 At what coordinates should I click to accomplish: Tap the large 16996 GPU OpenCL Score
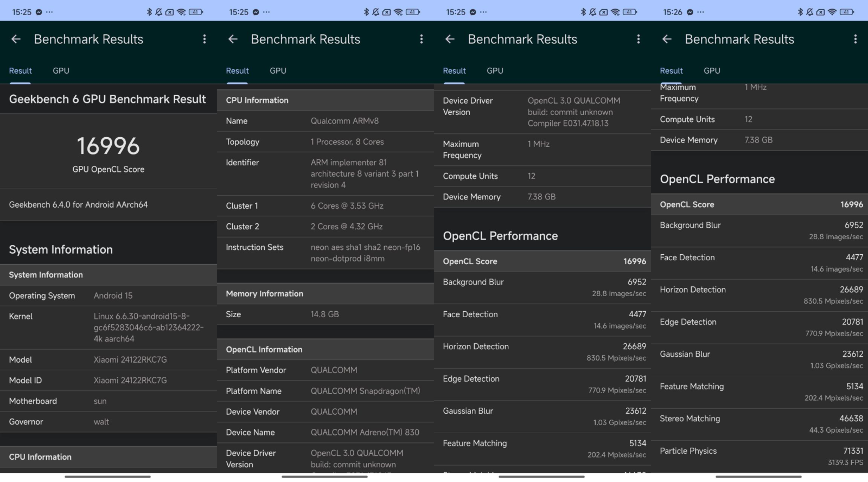[108, 146]
